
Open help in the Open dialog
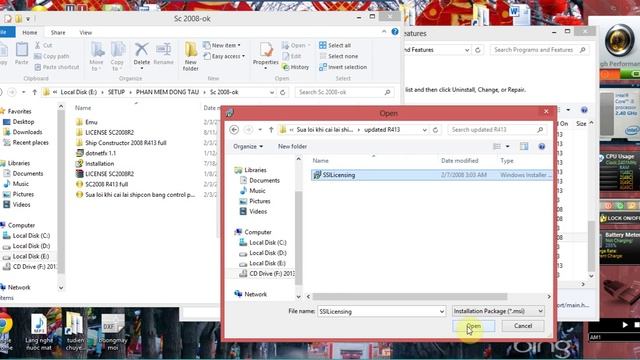coord(542,147)
